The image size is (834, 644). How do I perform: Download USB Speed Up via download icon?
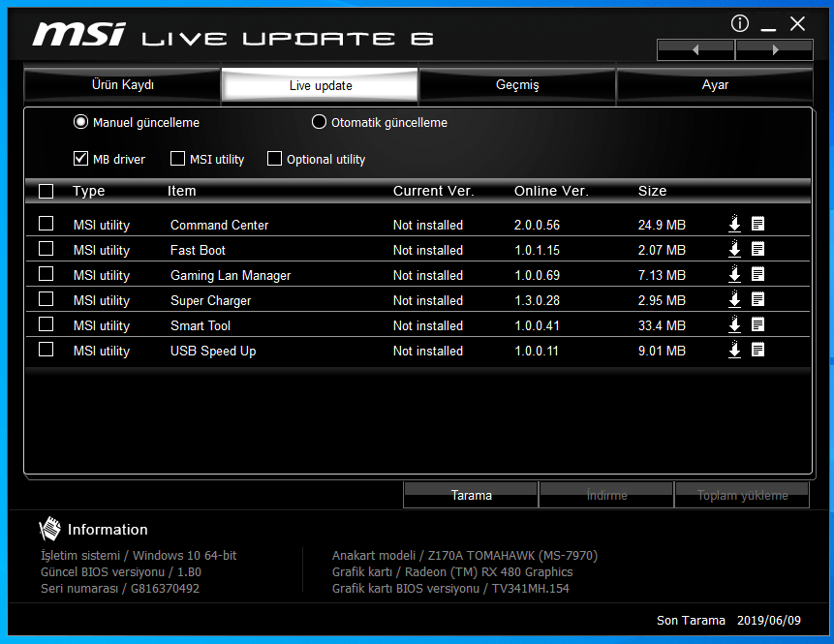tap(734, 350)
